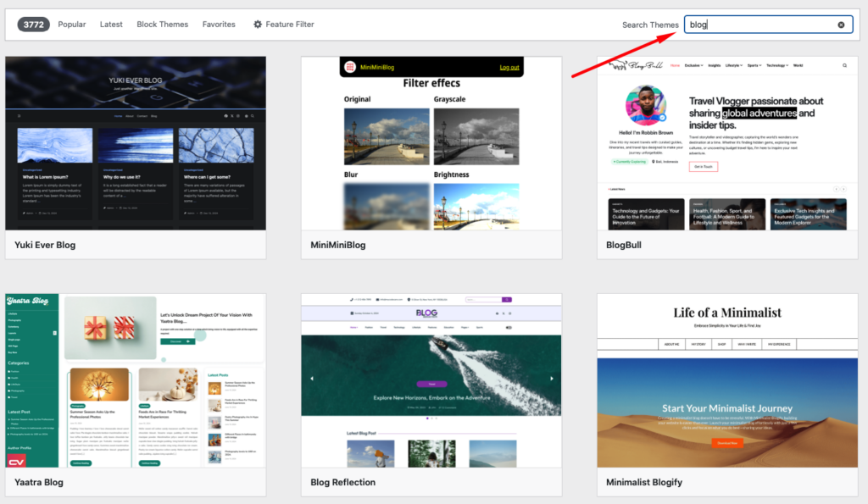Open the Yuki Ever Blog theme preview

(136, 143)
